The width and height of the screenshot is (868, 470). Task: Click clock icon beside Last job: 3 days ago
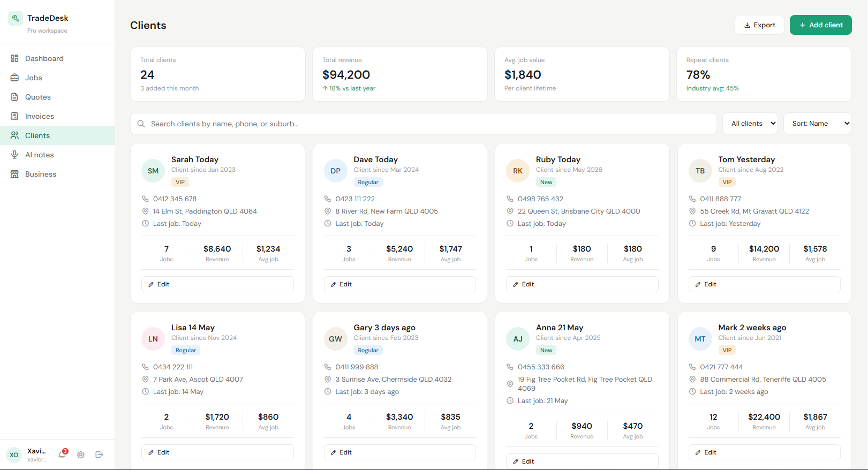pyautogui.click(x=328, y=391)
